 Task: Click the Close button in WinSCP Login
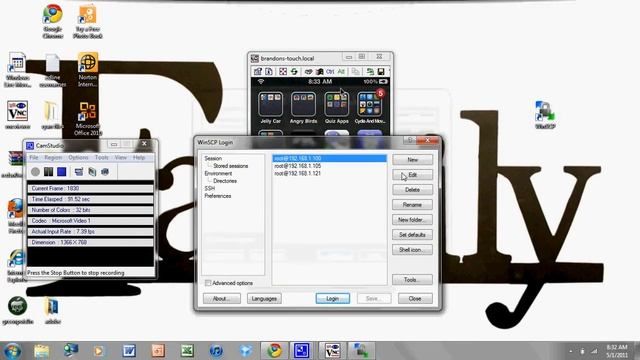tap(415, 299)
